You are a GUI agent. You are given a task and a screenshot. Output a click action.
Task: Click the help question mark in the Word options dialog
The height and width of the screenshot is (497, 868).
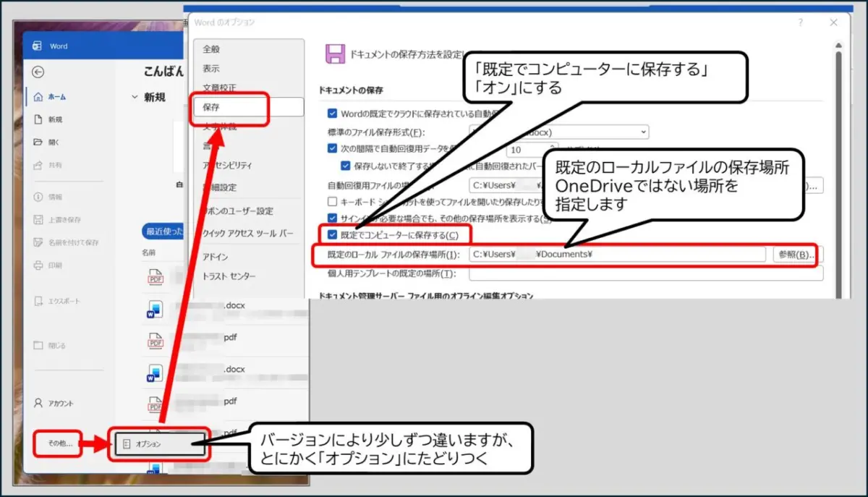[x=800, y=22]
